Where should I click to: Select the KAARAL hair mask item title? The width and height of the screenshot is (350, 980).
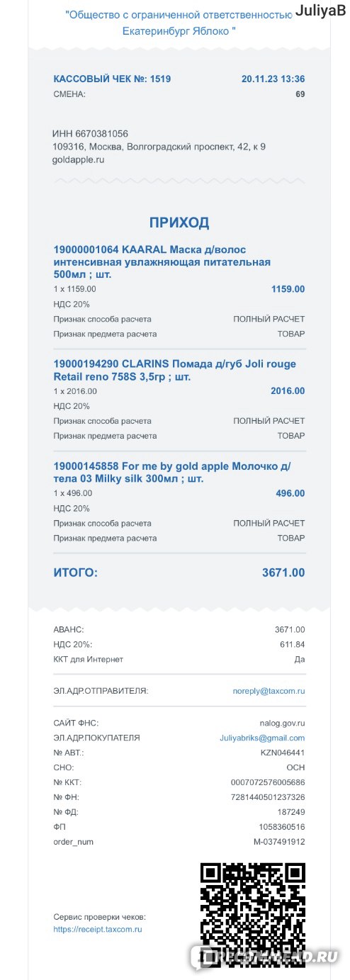(x=162, y=261)
